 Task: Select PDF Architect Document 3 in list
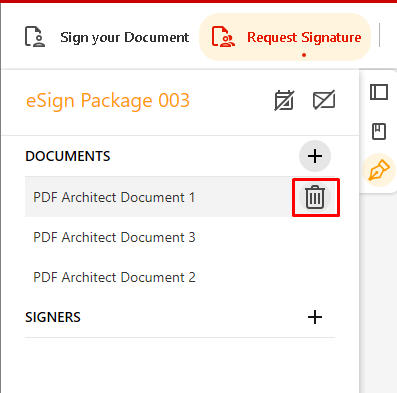(114, 237)
